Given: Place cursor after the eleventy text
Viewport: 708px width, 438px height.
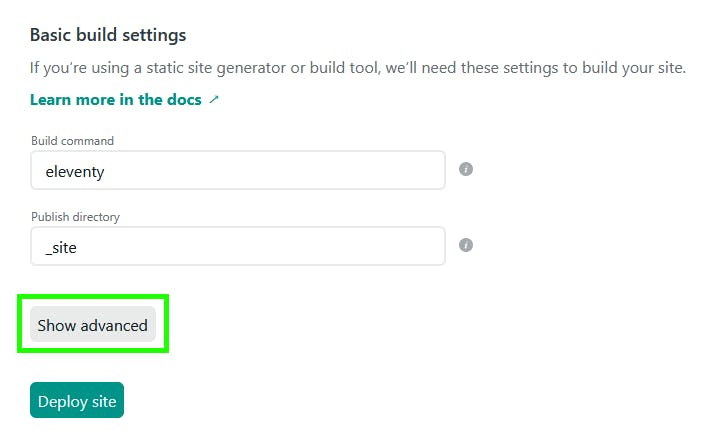Looking at the screenshot, I should pos(106,172).
